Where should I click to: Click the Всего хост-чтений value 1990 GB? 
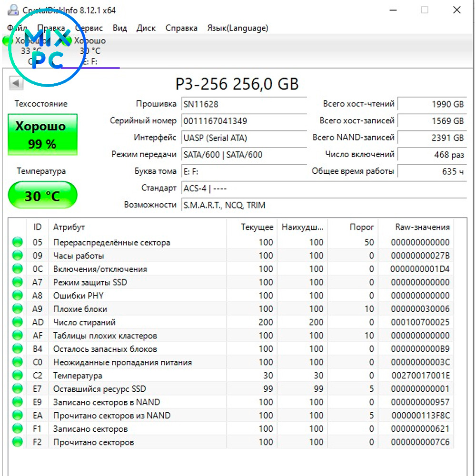click(x=432, y=104)
